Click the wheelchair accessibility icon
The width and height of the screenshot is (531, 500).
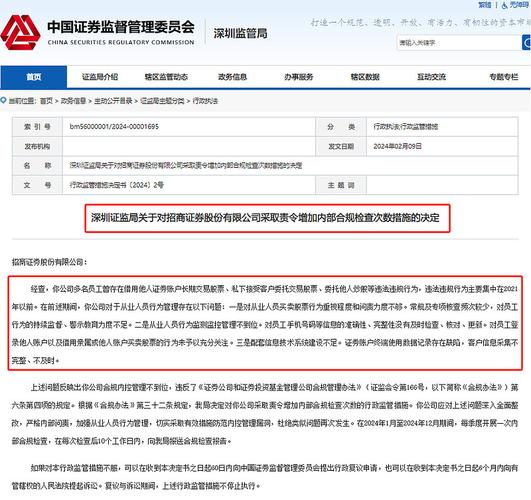tap(505, 5)
